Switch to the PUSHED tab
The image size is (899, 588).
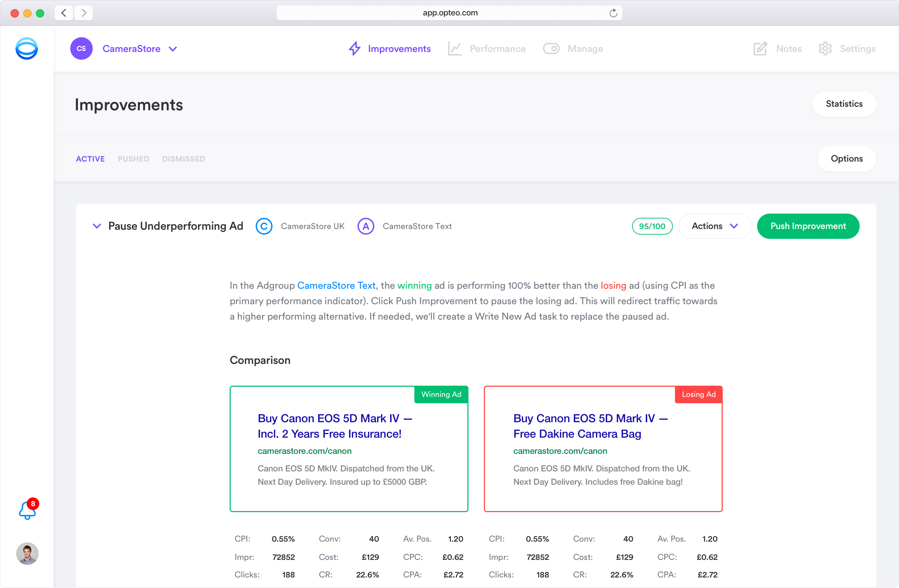pyautogui.click(x=134, y=159)
